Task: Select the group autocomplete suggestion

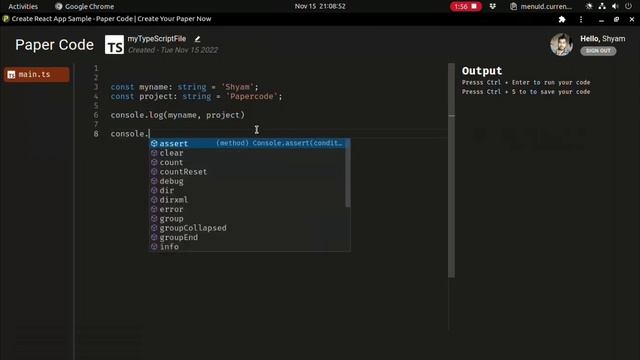Action: click(247, 219)
